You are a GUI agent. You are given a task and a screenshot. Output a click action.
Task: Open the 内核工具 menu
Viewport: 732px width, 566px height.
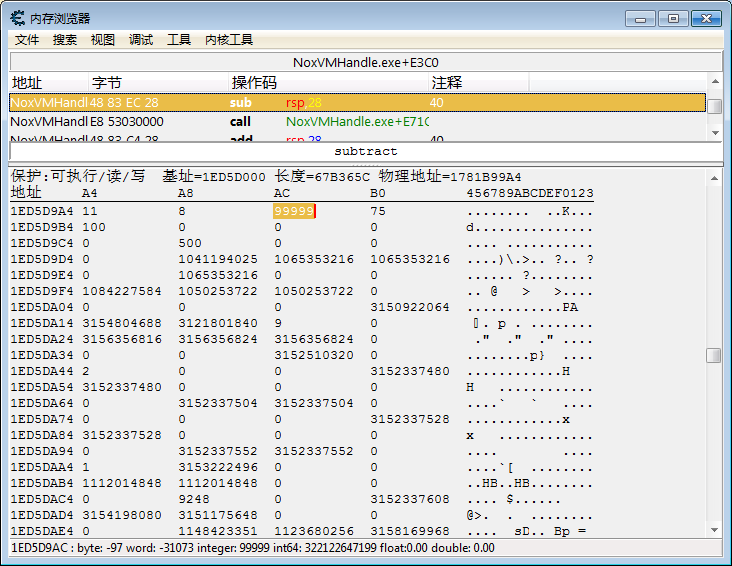coord(229,40)
